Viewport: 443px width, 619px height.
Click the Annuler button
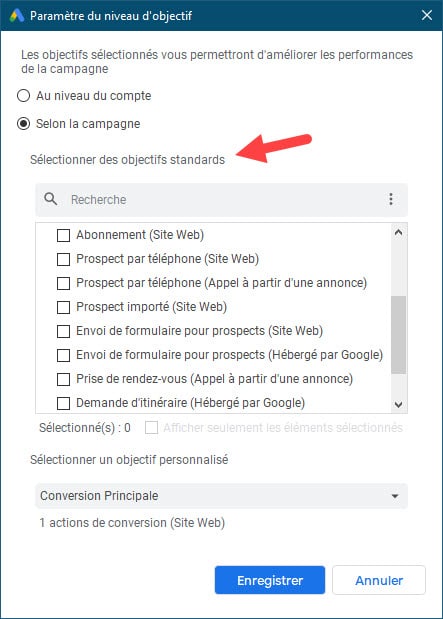pyautogui.click(x=379, y=580)
